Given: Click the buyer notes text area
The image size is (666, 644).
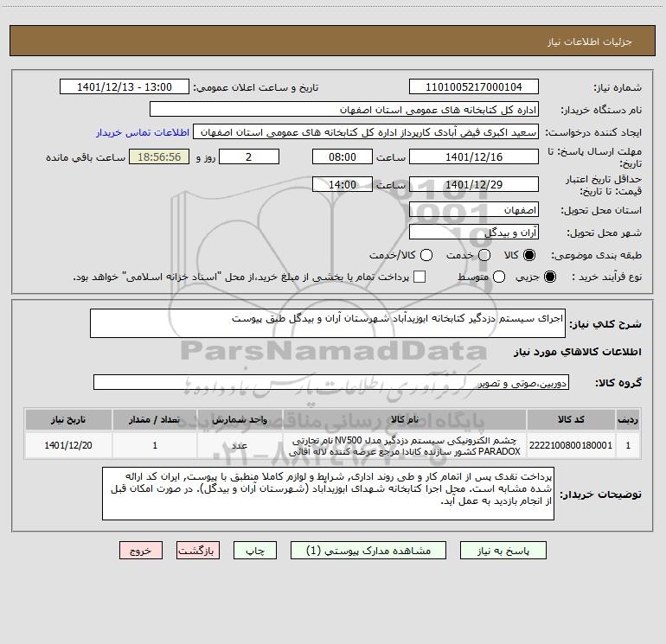Looking at the screenshot, I should click(x=328, y=494).
